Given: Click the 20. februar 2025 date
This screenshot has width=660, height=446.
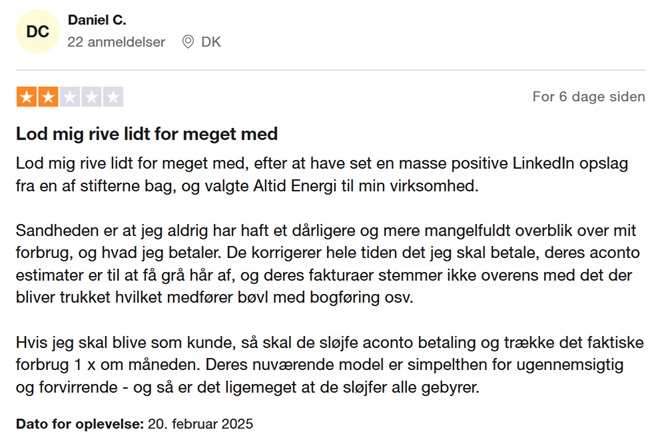Looking at the screenshot, I should [200, 424].
